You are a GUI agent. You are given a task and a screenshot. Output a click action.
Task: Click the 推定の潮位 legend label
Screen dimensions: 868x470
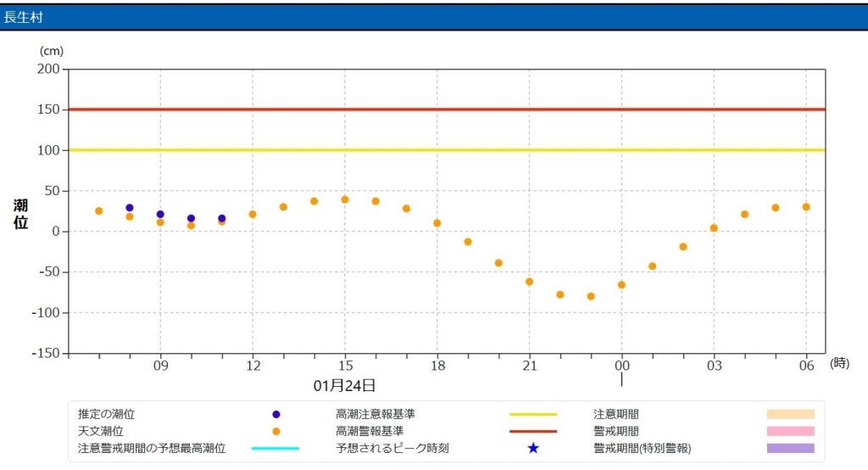pyautogui.click(x=106, y=414)
